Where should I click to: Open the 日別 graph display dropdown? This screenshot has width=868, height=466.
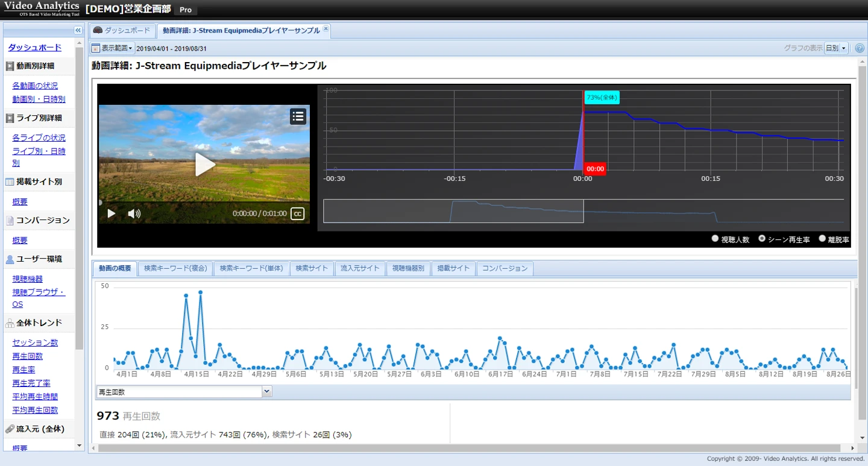[x=835, y=48]
